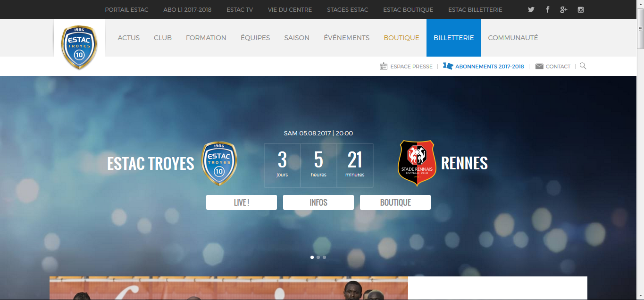Click the Espace Presse newspaper icon

[x=384, y=66]
